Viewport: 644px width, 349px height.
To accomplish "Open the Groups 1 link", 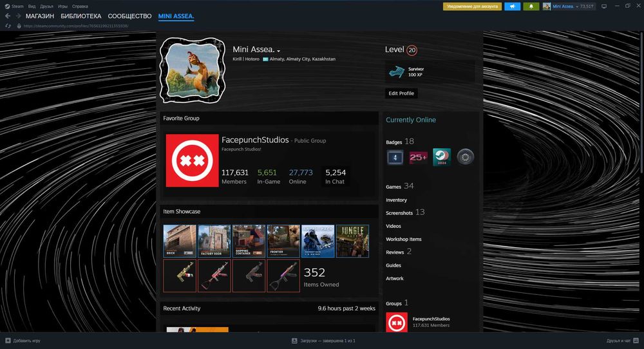I will point(397,303).
